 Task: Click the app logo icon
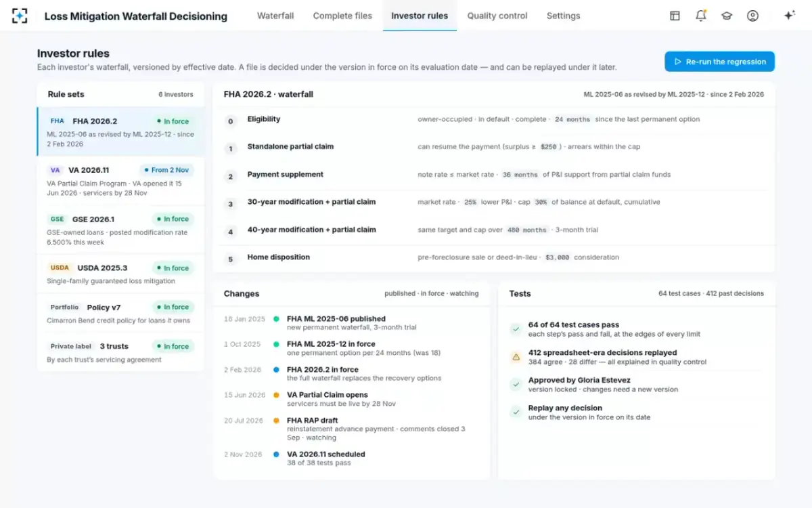pos(20,16)
